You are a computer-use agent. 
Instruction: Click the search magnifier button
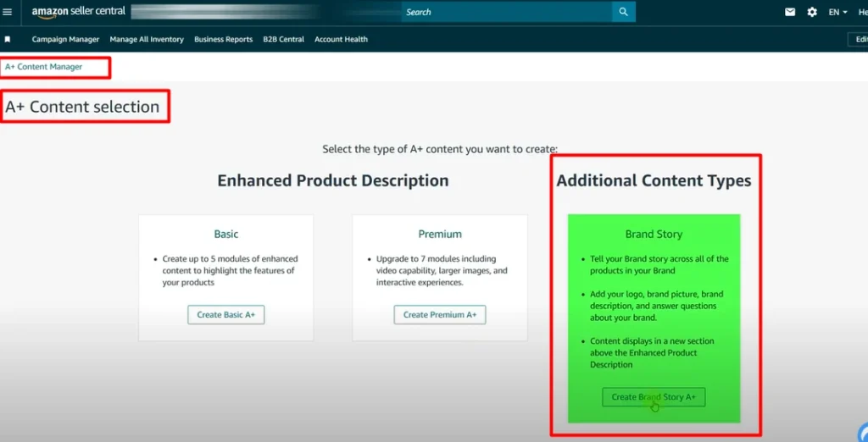(623, 12)
